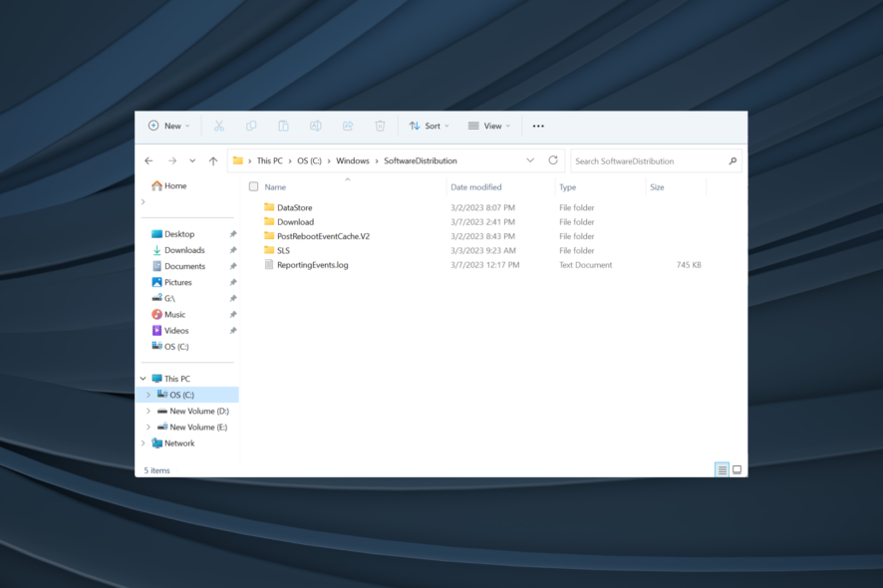The height and width of the screenshot is (588, 883).
Task: Open recent locations chevron dropdown
Action: (192, 161)
